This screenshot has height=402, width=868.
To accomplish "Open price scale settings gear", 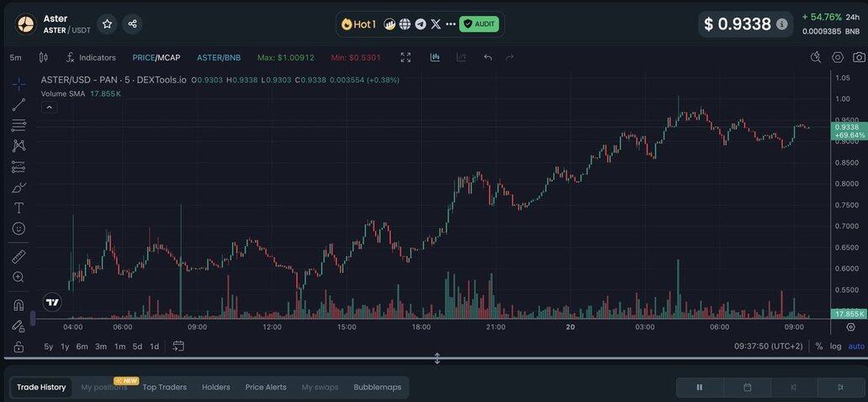I will click(x=851, y=327).
